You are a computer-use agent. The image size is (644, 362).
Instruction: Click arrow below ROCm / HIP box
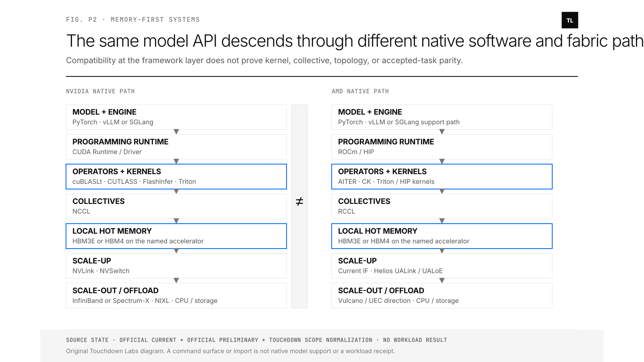(x=442, y=161)
